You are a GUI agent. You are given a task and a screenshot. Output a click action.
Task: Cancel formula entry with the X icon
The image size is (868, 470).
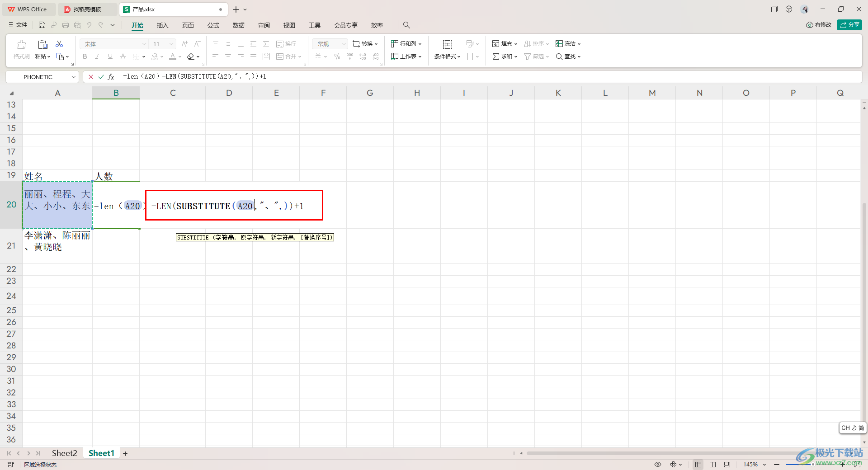[x=91, y=77]
